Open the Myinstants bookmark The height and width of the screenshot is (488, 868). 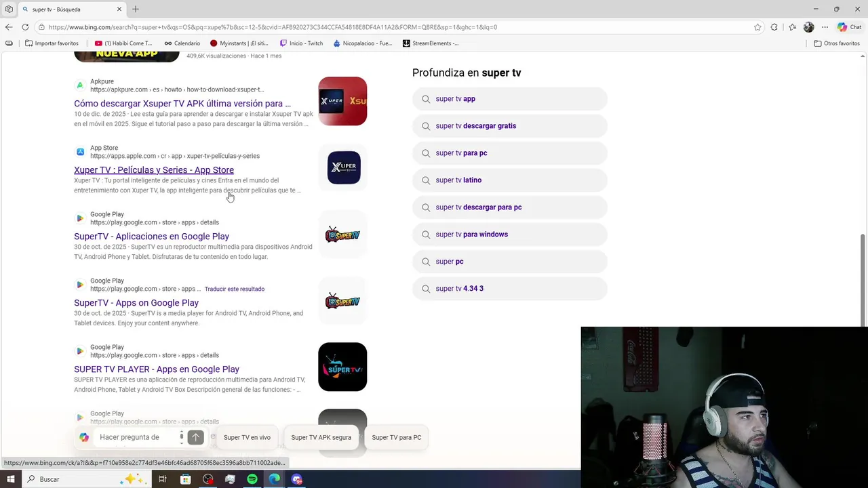239,43
